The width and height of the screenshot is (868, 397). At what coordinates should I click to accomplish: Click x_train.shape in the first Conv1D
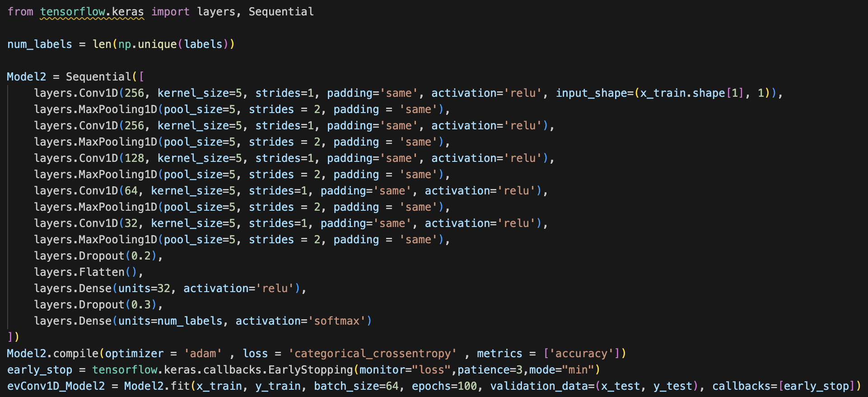682,93
